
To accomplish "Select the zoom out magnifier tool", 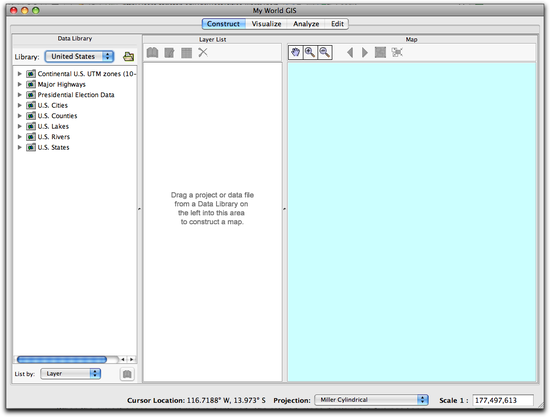I will click(325, 53).
